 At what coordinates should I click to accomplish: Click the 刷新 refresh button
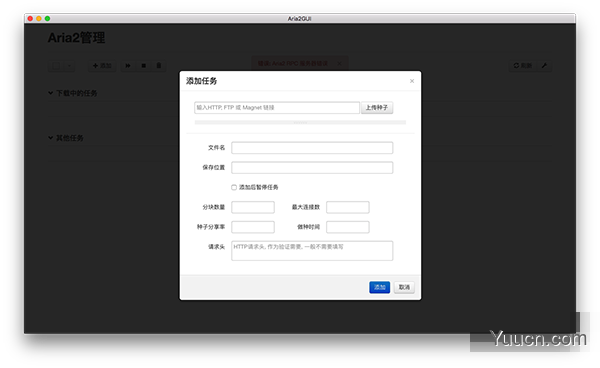point(523,66)
